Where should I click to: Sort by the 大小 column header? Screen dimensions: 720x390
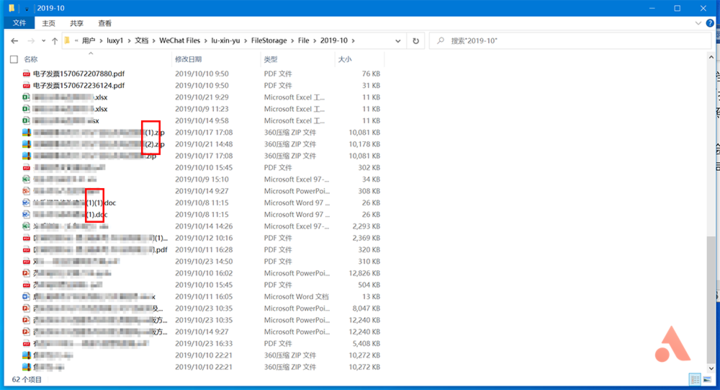click(x=345, y=59)
